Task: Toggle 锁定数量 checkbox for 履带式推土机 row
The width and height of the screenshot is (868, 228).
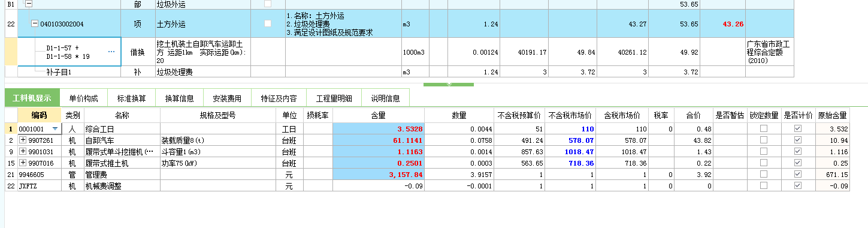Action: 763,163
